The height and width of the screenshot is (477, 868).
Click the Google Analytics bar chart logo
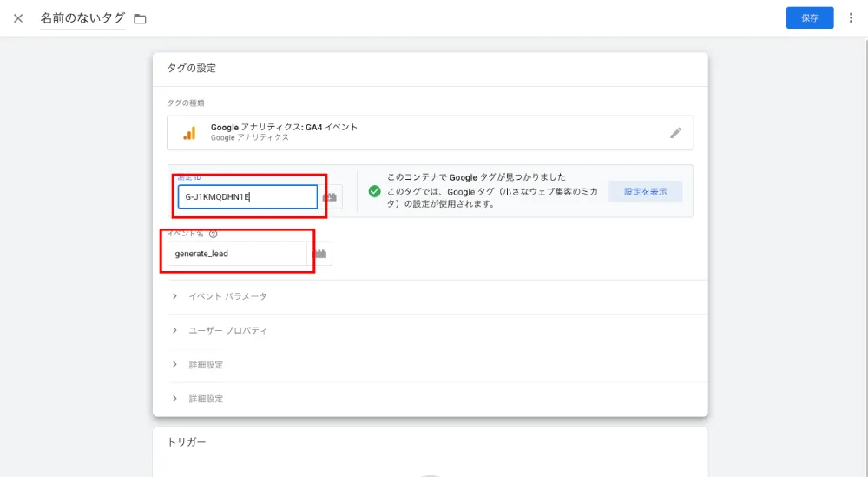(x=190, y=133)
